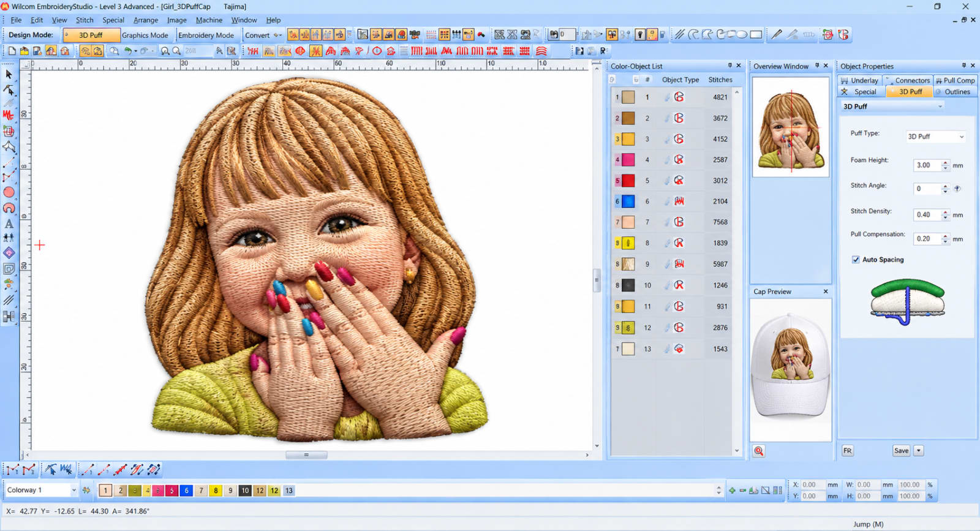Select blue color 6 in the palette bar
Viewport: 980px width, 531px height.
[187, 491]
